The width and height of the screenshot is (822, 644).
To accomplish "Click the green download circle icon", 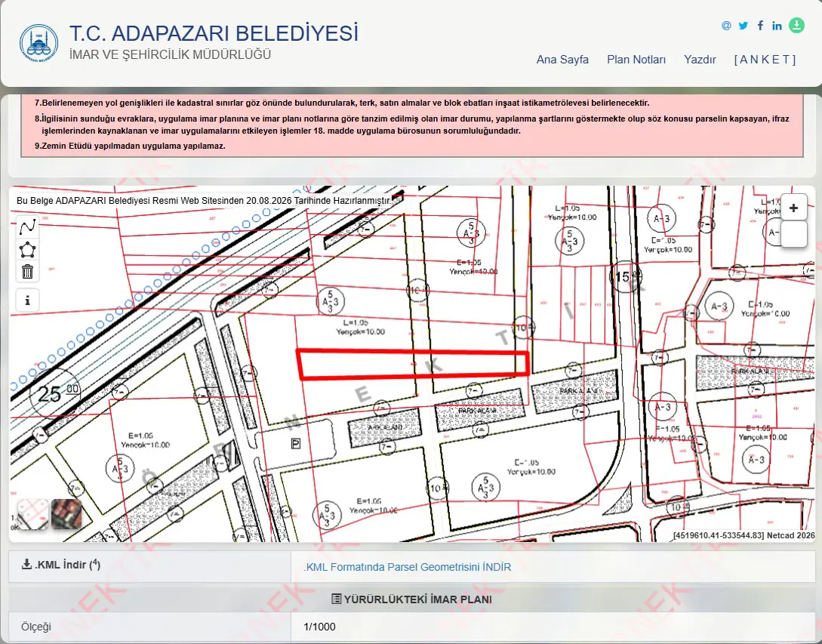I will pos(796,25).
